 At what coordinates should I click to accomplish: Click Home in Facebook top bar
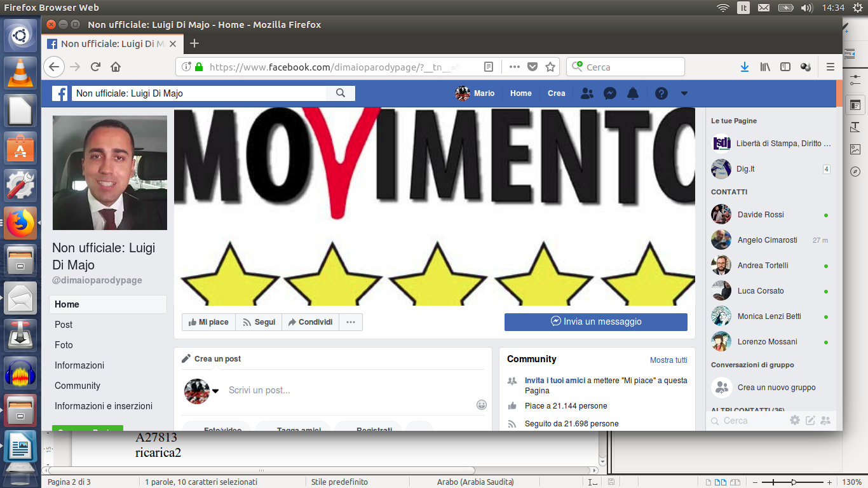(520, 93)
